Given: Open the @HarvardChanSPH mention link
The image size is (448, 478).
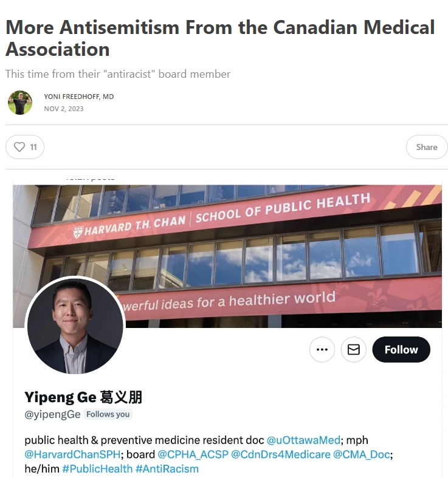Looking at the screenshot, I should click(72, 454).
